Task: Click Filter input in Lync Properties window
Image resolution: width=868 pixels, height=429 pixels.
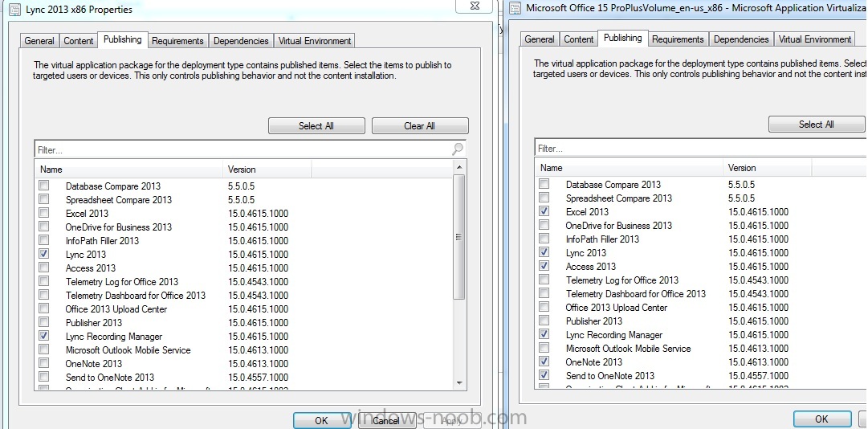Action: pyautogui.click(x=243, y=149)
